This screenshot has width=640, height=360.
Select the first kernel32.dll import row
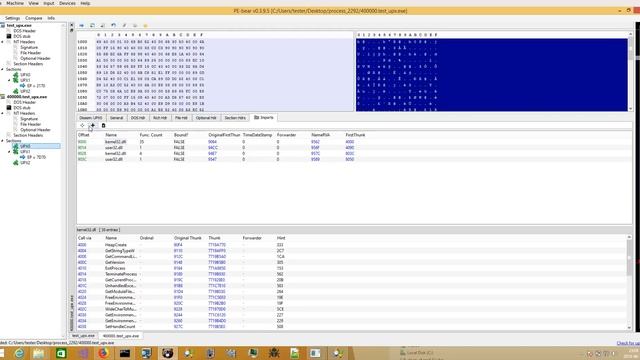pyautogui.click(x=354, y=142)
